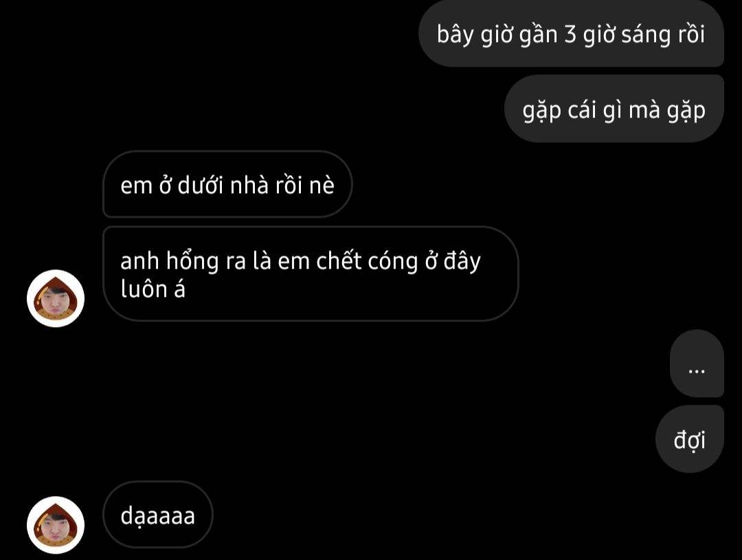Image resolution: width=742 pixels, height=560 pixels.
Task: Select the 'gặp cái gì mà gặp' message
Action: (614, 109)
